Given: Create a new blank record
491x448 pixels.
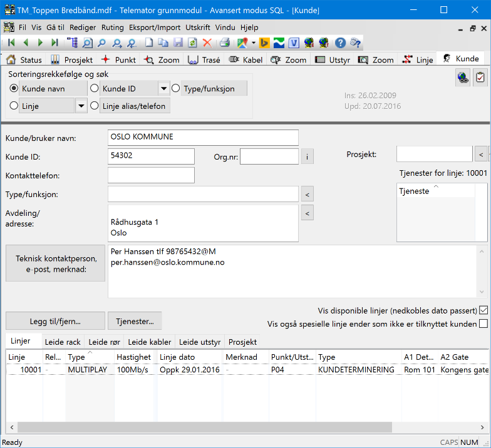Looking at the screenshot, I should [x=149, y=43].
